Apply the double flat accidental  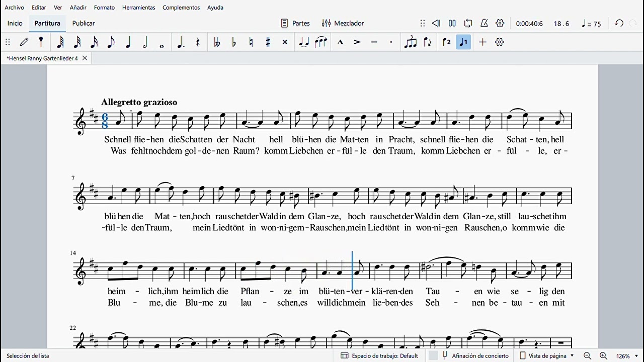(x=217, y=42)
